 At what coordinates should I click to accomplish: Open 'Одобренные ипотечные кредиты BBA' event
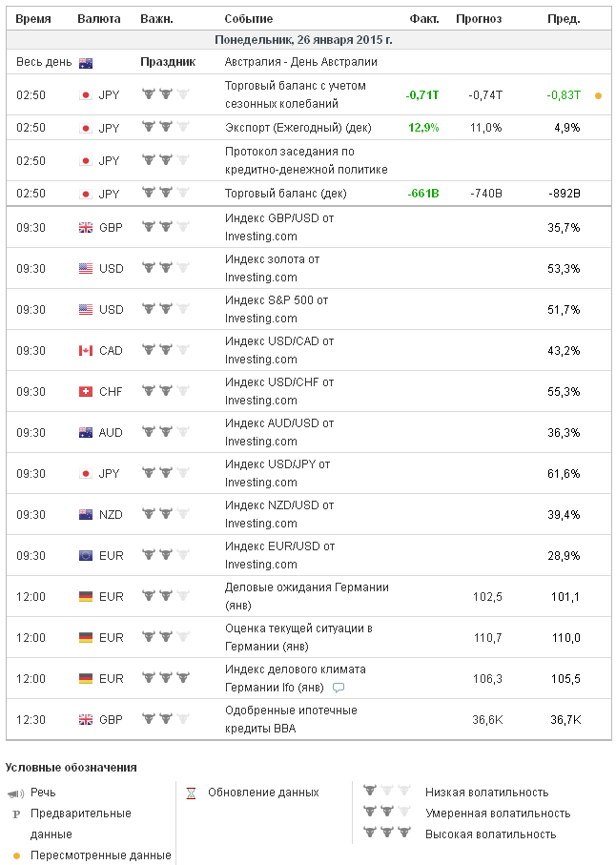click(x=291, y=719)
